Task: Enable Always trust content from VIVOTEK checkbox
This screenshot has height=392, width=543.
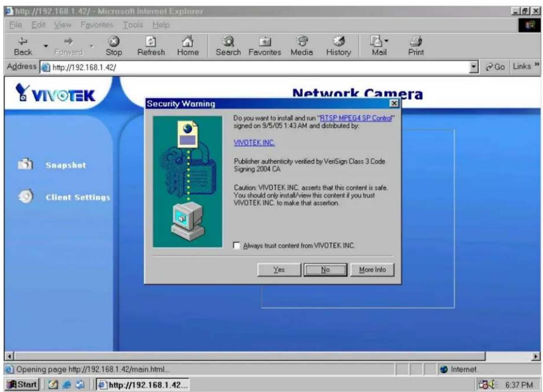Action: click(x=236, y=245)
